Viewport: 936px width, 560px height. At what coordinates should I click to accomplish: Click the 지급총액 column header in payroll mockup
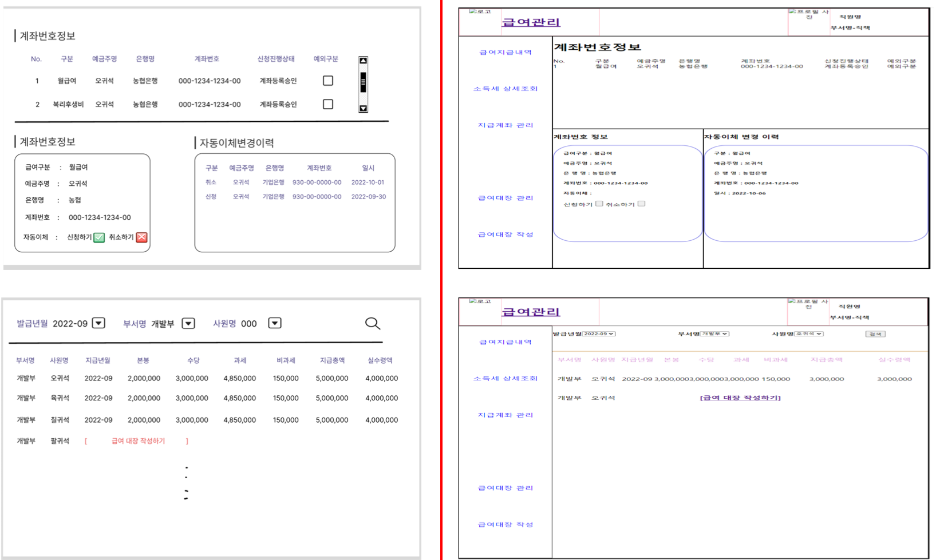pyautogui.click(x=332, y=360)
